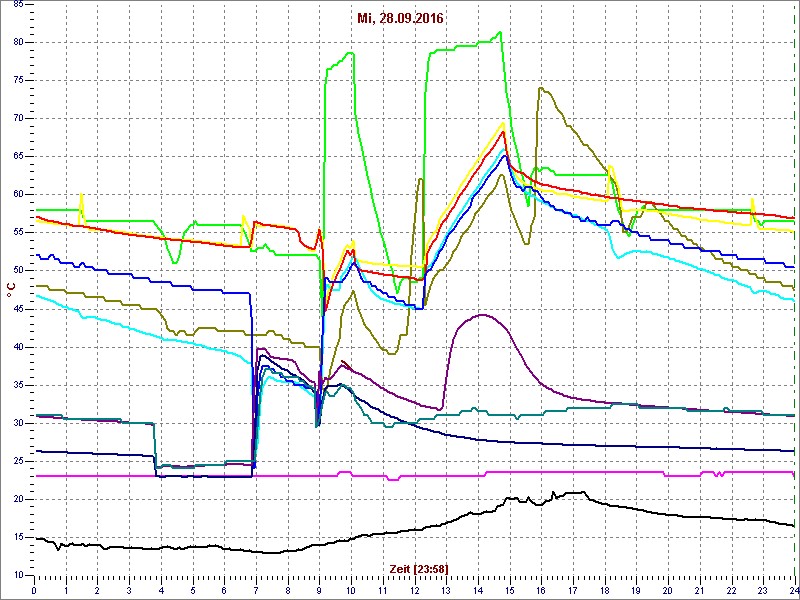Select the 55 tick on temperature axis
Image resolution: width=800 pixels, height=600 pixels.
pyautogui.click(x=18, y=233)
